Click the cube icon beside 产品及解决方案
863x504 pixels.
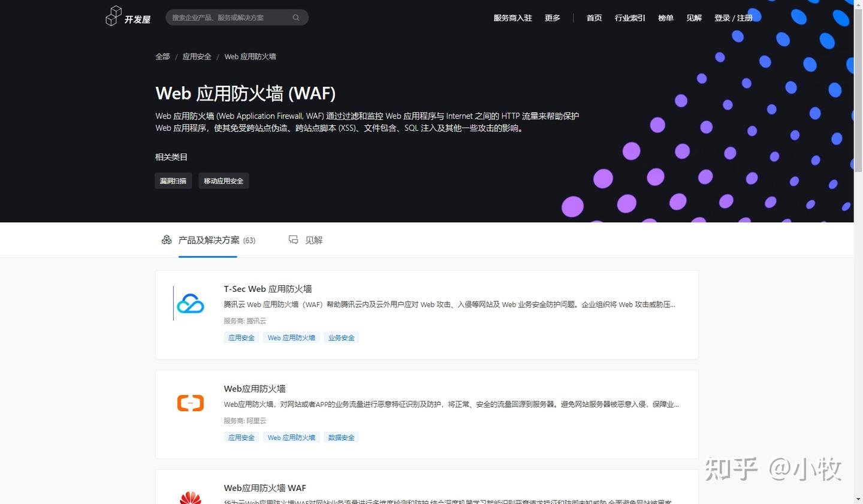(166, 240)
